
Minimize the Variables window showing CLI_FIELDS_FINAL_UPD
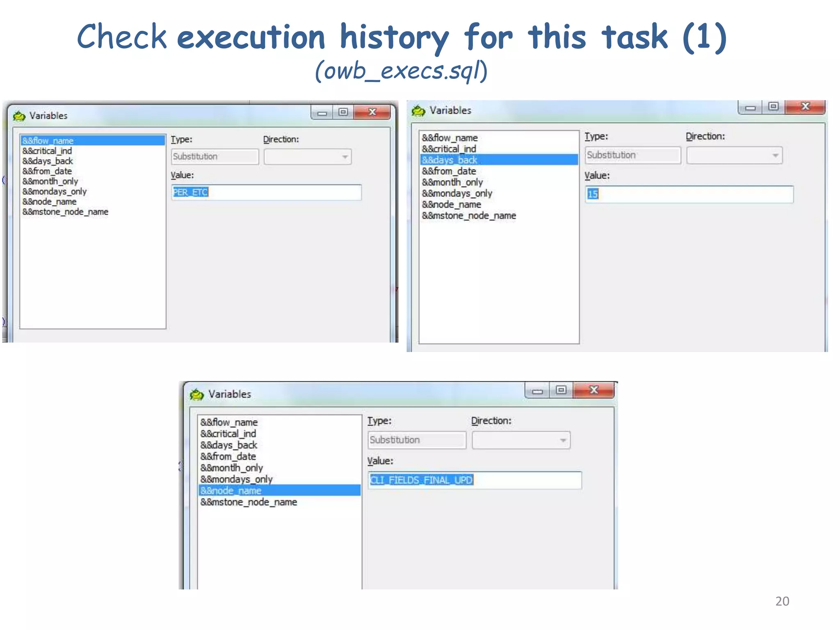click(x=537, y=390)
